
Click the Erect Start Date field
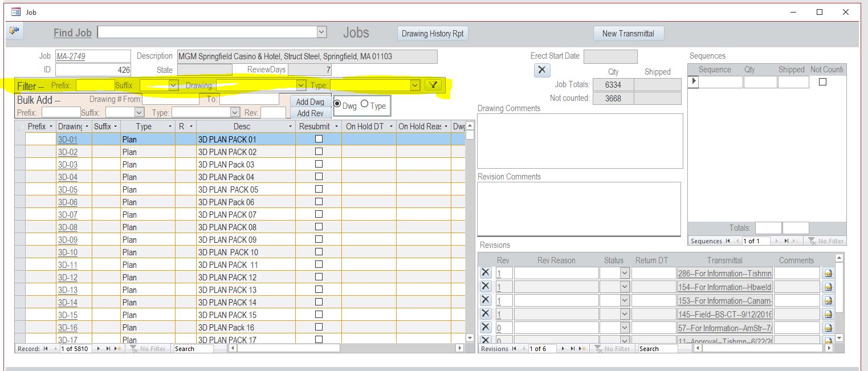[610, 56]
